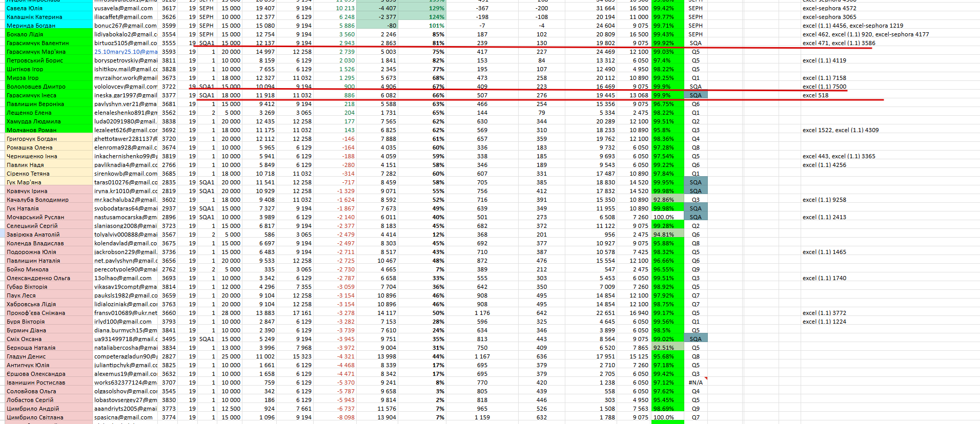The height and width of the screenshot is (424, 980).
Task: Select the name cell Хамурда Людмила
Action: point(49,121)
